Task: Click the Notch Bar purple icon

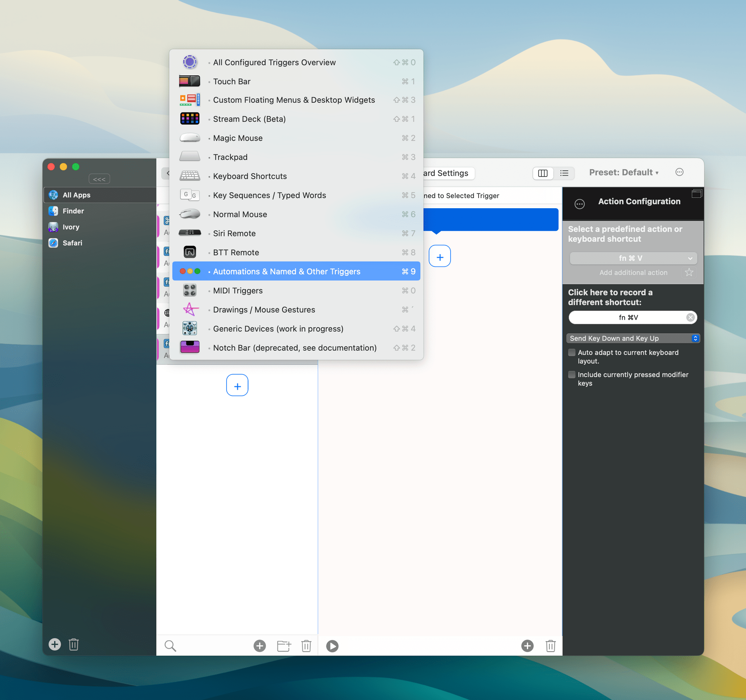Action: click(x=190, y=347)
